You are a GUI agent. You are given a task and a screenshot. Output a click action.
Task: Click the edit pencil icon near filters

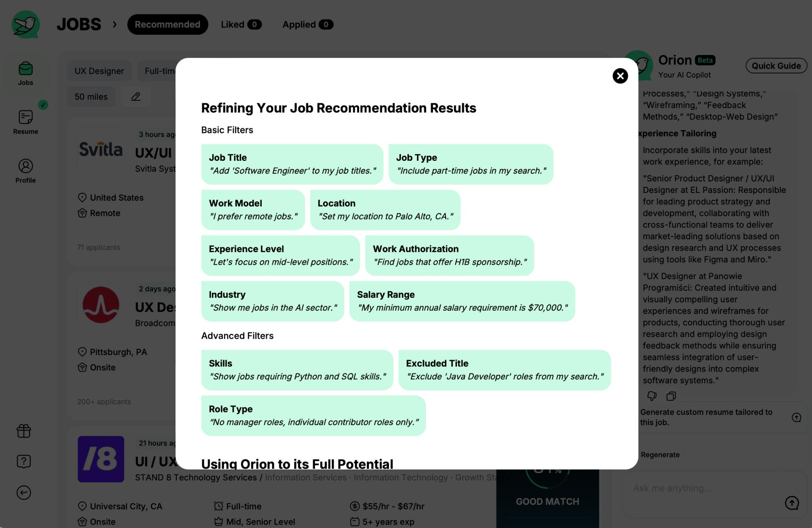tap(134, 96)
